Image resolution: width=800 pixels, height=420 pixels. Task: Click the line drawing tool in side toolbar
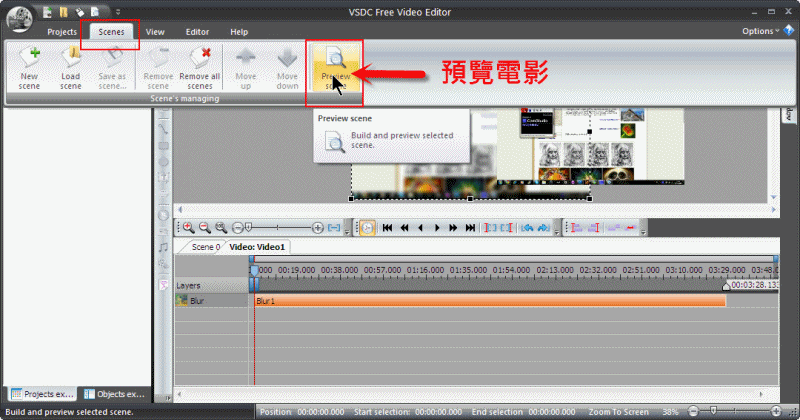[x=163, y=129]
